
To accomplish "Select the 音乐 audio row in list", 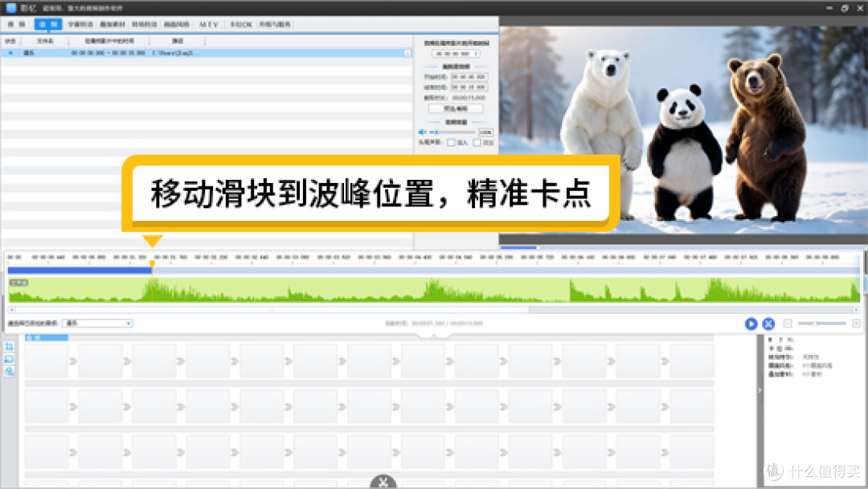I will click(x=206, y=53).
